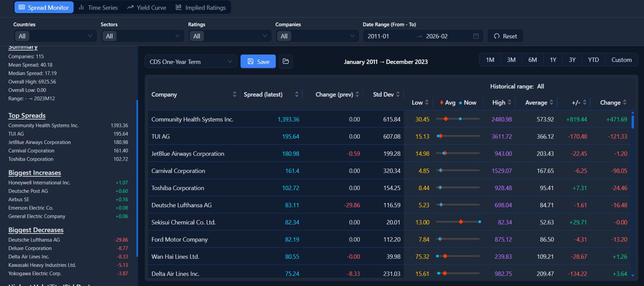Screen dimensions: 644x286
Task: Click the Historical range All label
Action: coord(517,86)
